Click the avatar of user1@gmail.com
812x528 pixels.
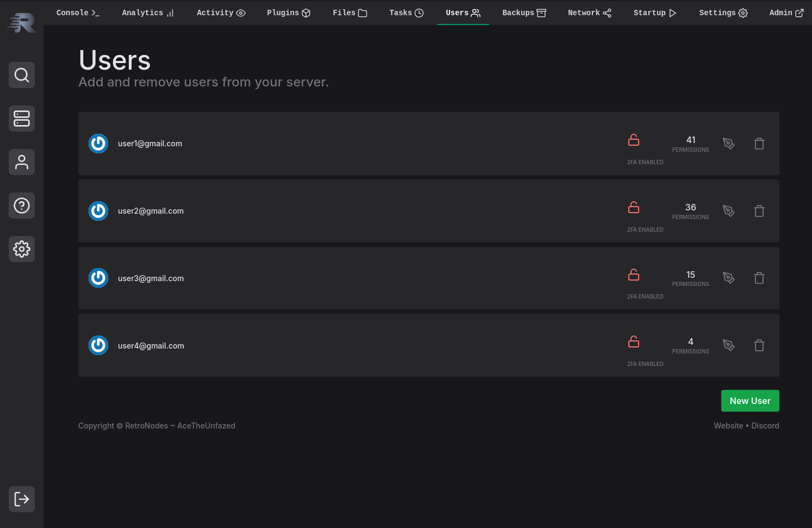[x=98, y=144]
